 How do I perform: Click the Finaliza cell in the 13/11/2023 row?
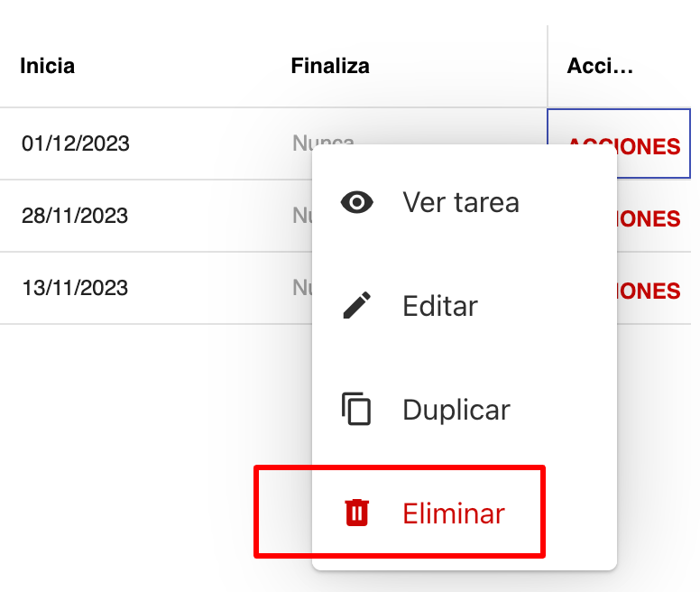coord(301,288)
